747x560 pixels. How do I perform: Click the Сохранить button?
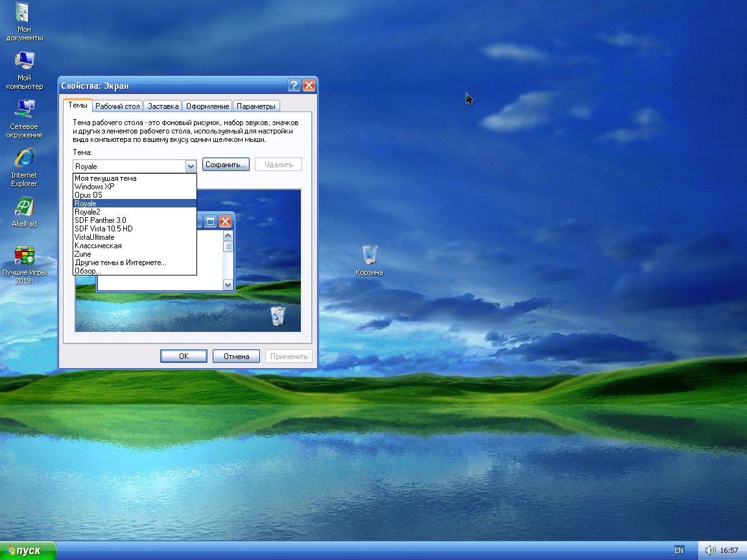click(225, 164)
